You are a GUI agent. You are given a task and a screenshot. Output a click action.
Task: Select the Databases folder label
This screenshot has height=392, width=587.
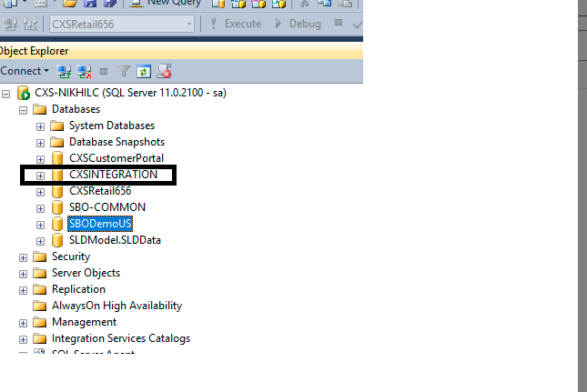76,109
